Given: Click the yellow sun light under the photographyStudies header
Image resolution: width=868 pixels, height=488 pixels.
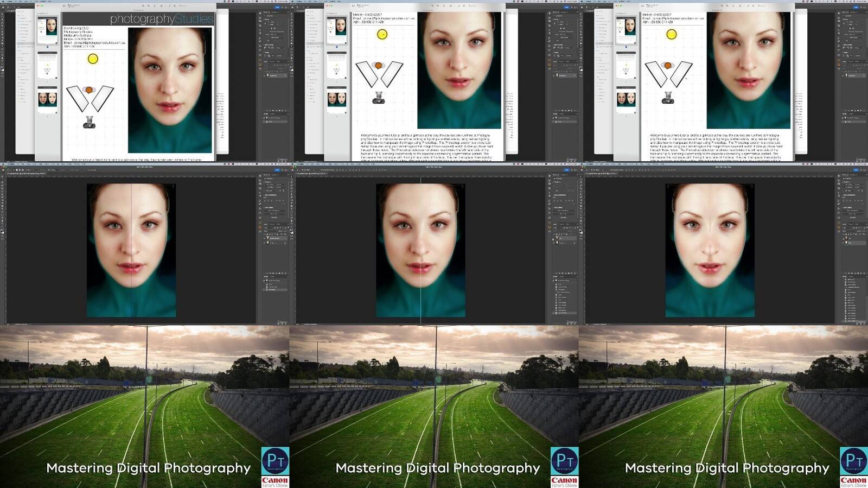Looking at the screenshot, I should tap(93, 59).
